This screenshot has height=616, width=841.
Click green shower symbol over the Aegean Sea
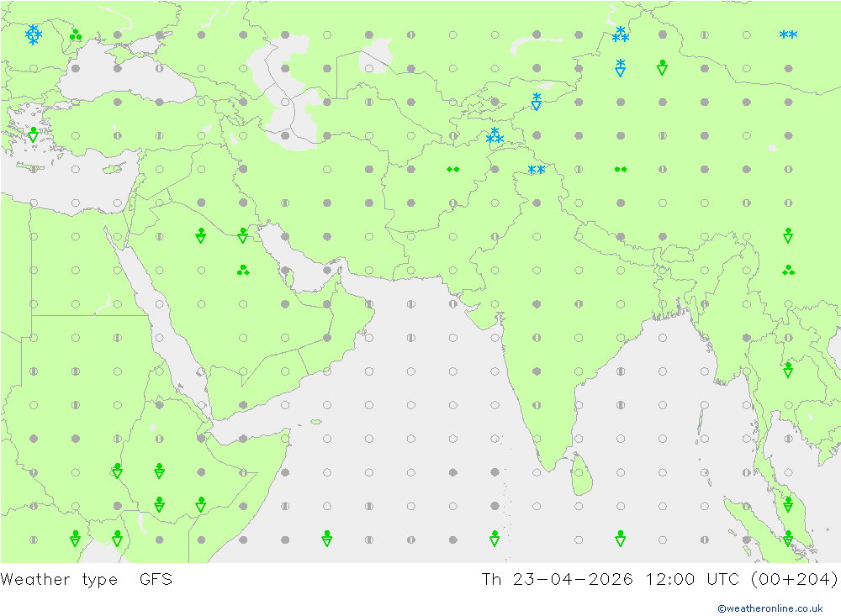tap(34, 134)
